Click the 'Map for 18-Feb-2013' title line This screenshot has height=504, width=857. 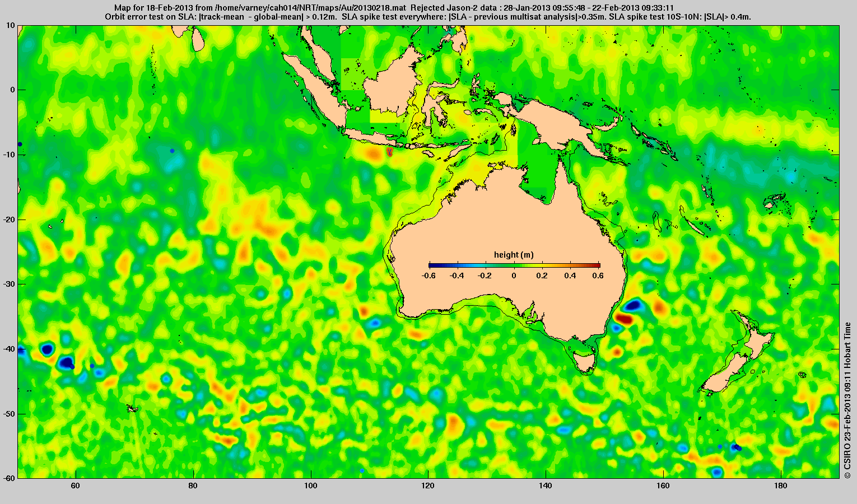[393, 8]
